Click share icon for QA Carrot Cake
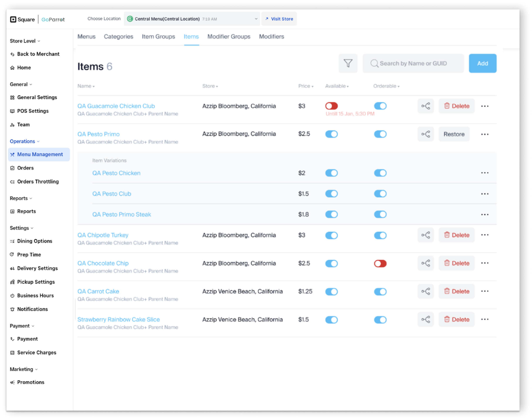The image size is (532, 420). click(425, 291)
